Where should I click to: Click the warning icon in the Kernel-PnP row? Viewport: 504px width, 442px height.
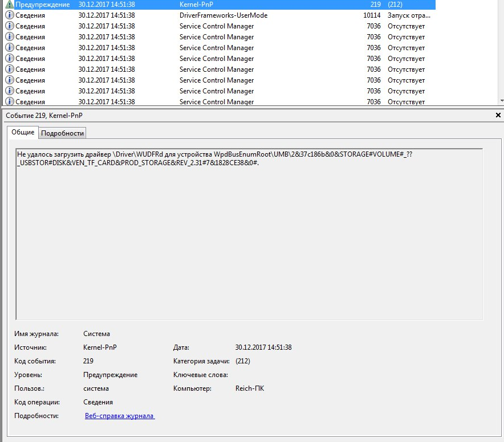[9, 5]
